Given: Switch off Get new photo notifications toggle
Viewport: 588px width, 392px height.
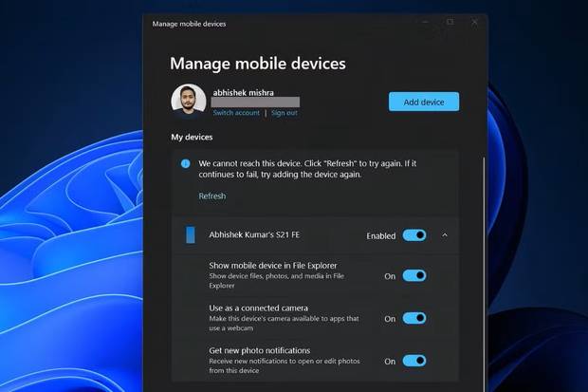Looking at the screenshot, I should coord(414,361).
